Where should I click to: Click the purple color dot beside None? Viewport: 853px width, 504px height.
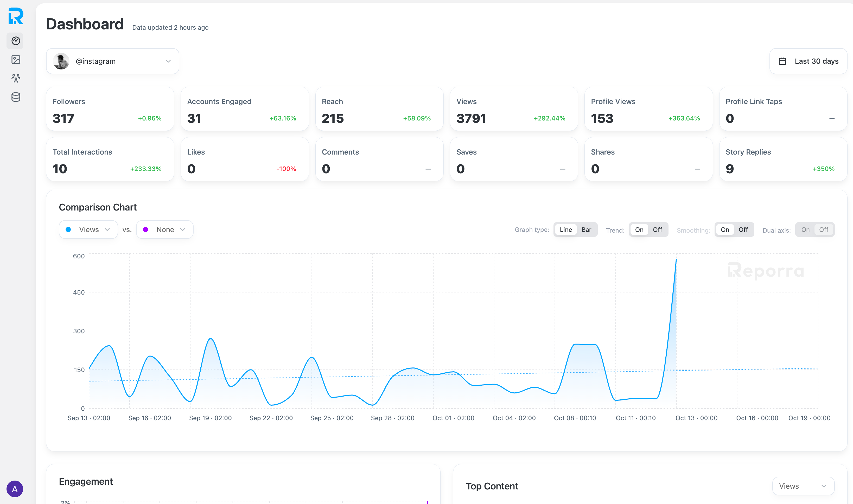click(145, 229)
